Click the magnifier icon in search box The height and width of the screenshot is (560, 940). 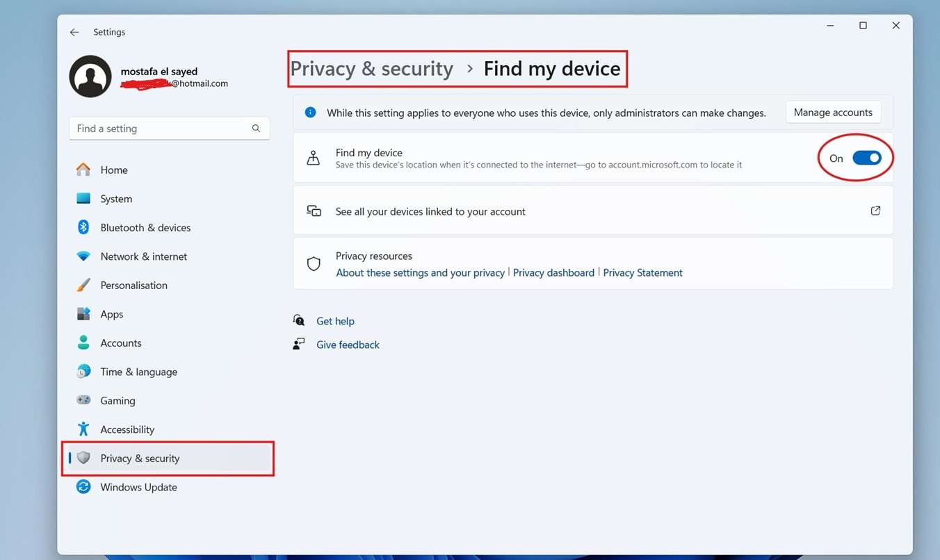(256, 129)
